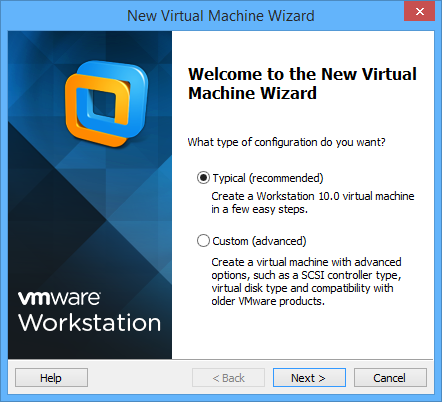
Task: Choose the Typical (recommended) label
Action: coord(268,178)
